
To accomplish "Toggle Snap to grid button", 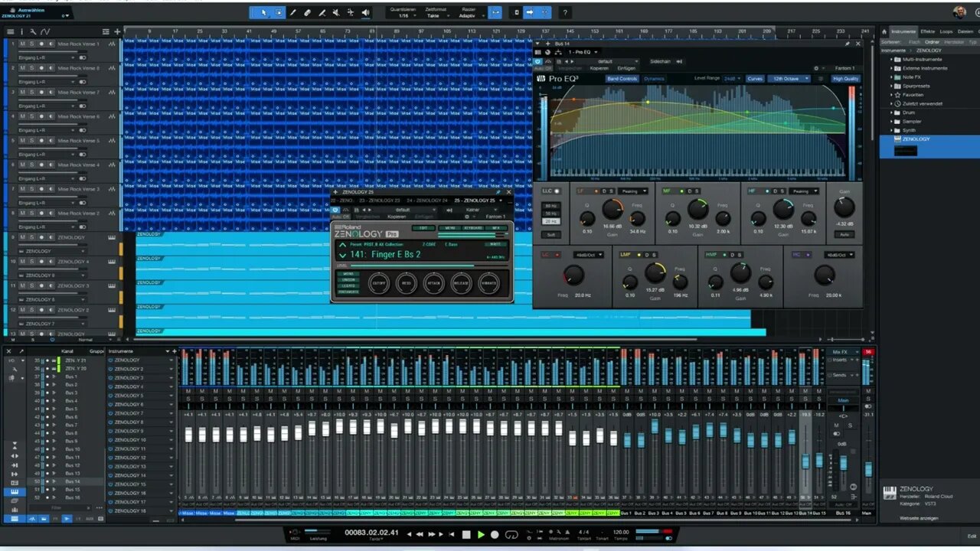I will point(495,12).
